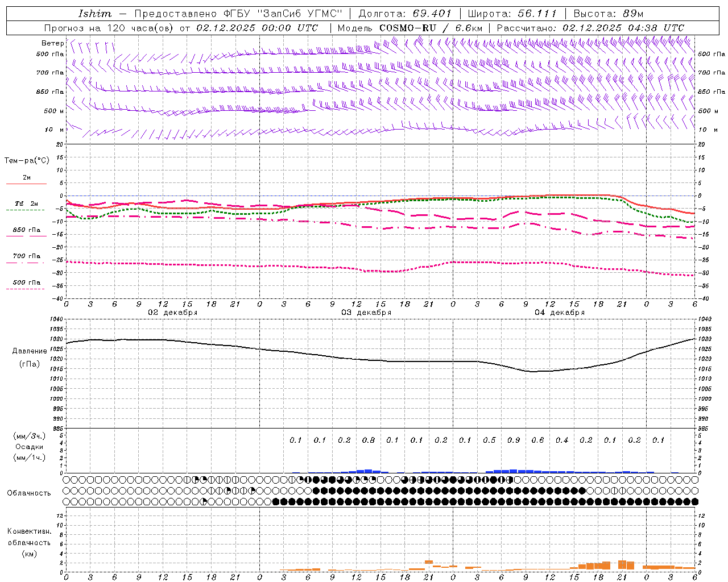Click the 500 м wind level label on left
Screen dimensions: 728x582
(54, 111)
